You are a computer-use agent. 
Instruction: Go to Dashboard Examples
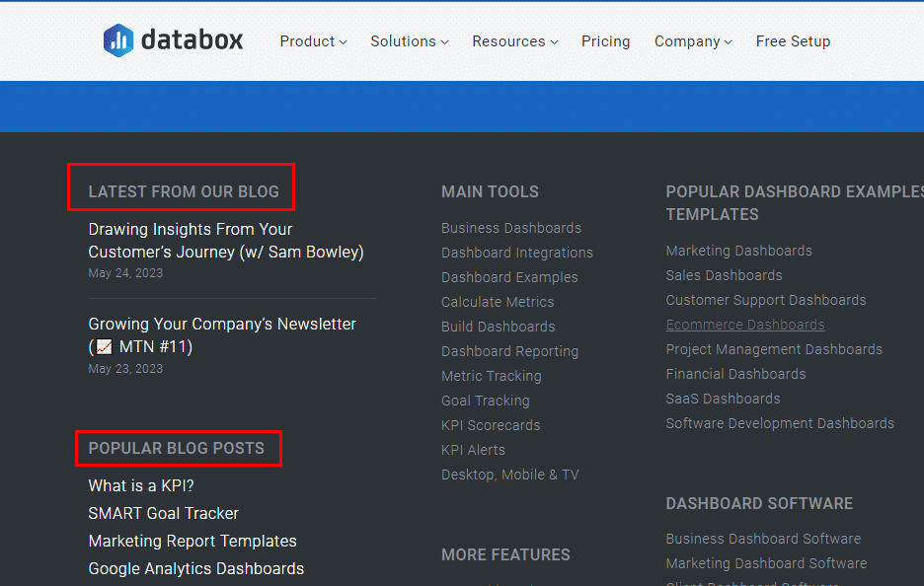pos(509,277)
